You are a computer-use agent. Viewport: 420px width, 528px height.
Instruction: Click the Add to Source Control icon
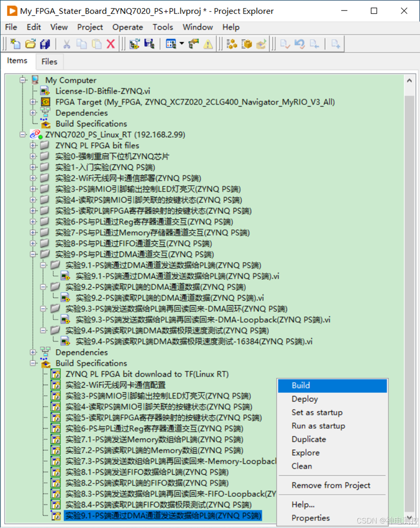coord(336,44)
